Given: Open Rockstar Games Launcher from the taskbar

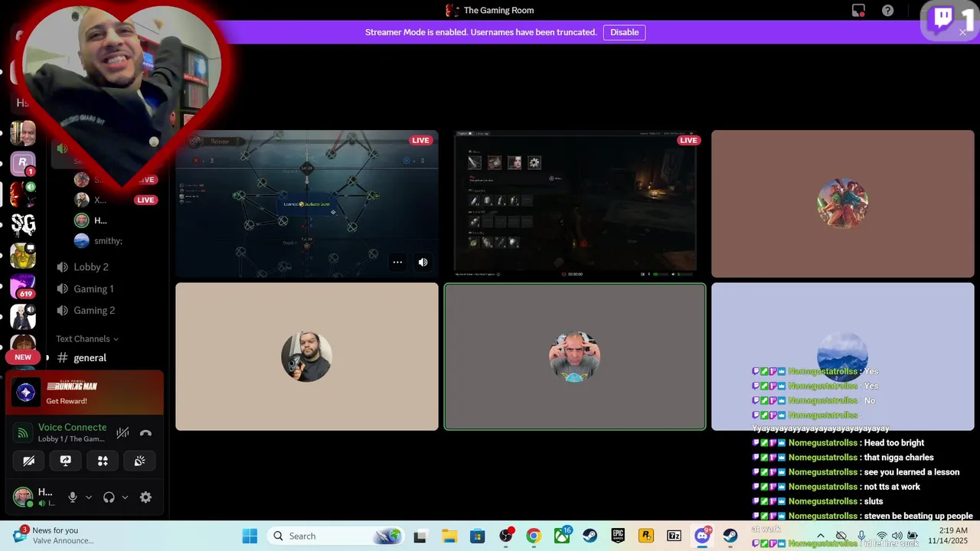Looking at the screenshot, I should pyautogui.click(x=646, y=536).
